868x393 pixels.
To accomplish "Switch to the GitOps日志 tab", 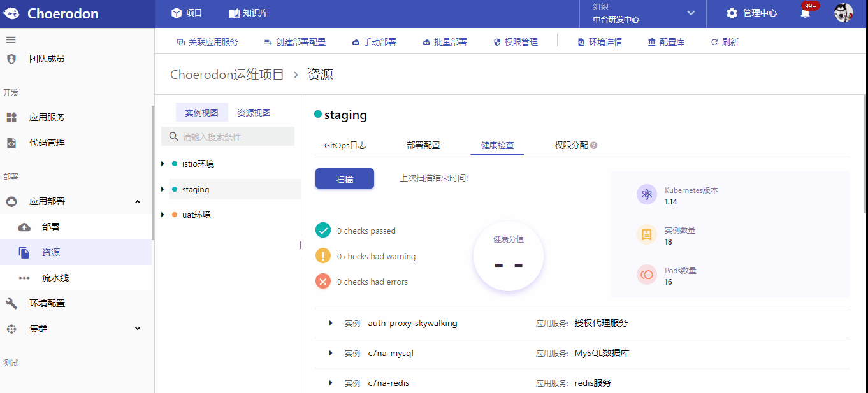I will [x=345, y=145].
